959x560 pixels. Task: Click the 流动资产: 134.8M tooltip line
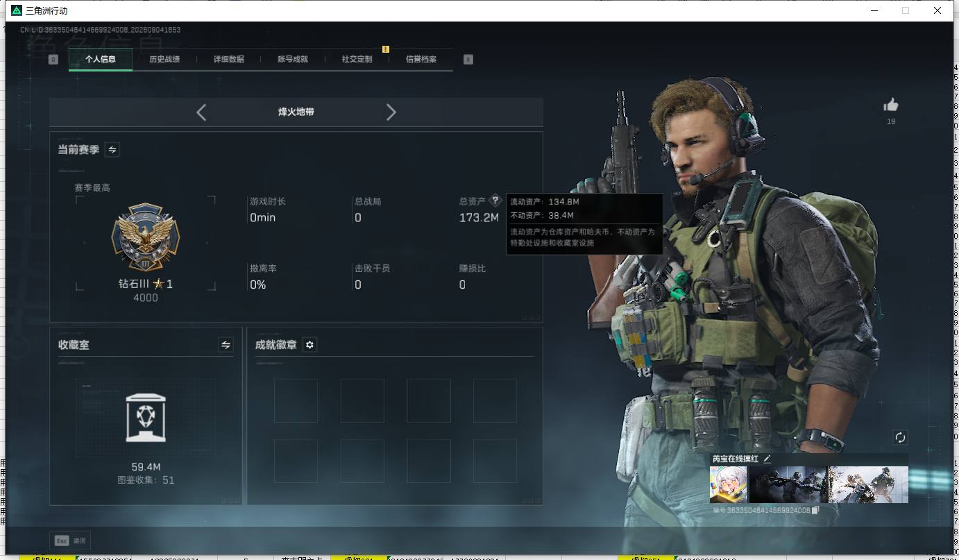point(545,202)
